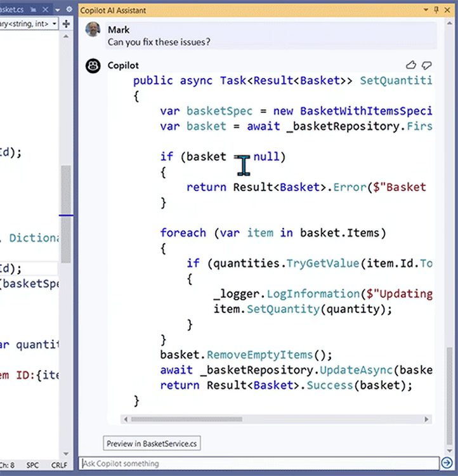Image resolution: width=458 pixels, height=476 pixels.
Task: Click the code block horizontal scrollbar thumb
Action: [x=186, y=420]
